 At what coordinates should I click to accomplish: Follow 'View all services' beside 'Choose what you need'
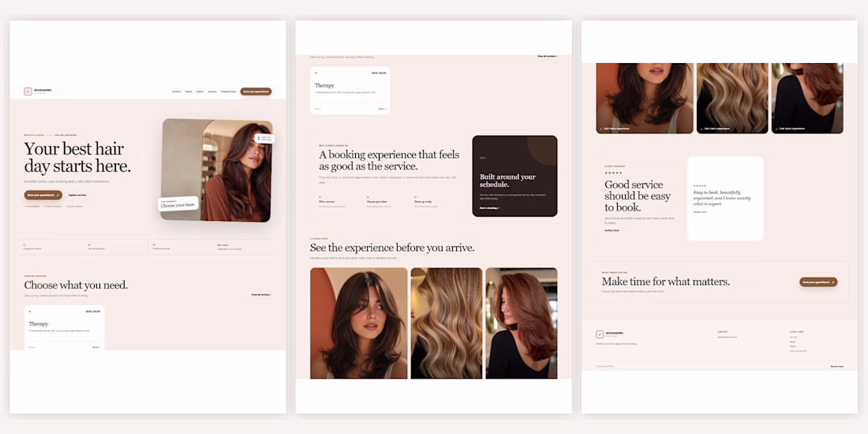(261, 294)
